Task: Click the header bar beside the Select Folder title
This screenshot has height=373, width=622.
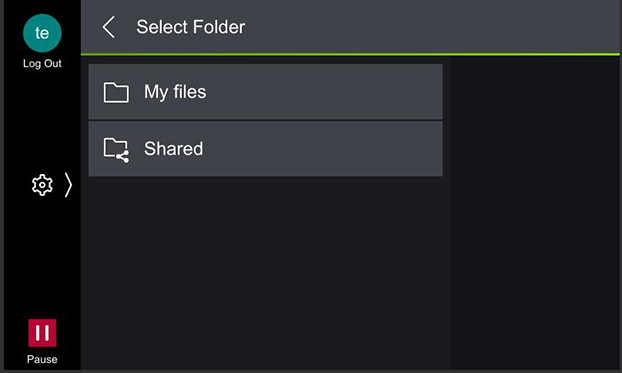Action: point(432,27)
